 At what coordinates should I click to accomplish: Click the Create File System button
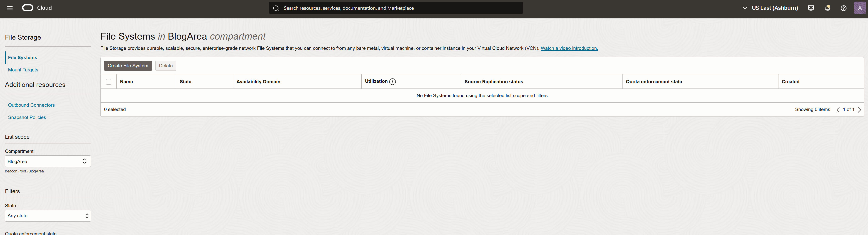[128, 66]
